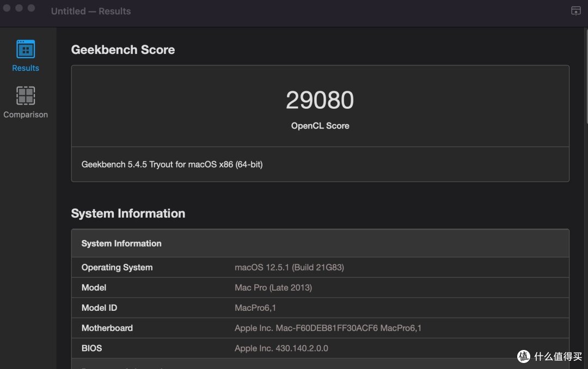Click the 29080 score number

320,100
